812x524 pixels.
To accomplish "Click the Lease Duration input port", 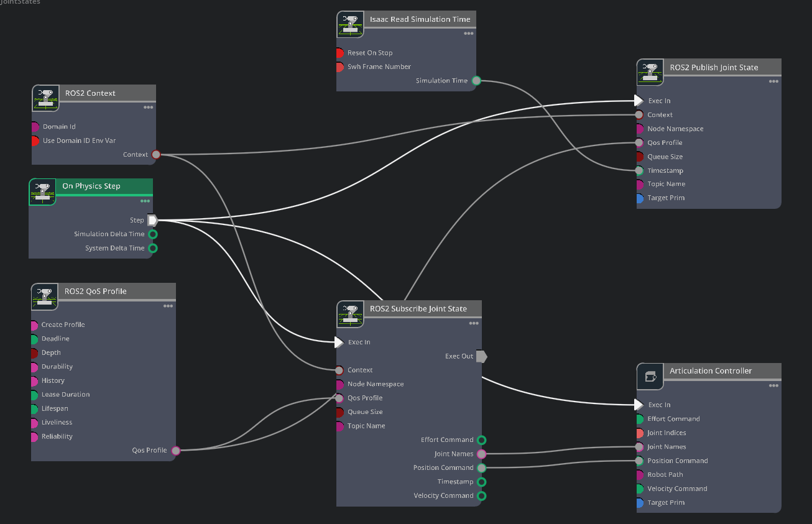I will (x=35, y=395).
